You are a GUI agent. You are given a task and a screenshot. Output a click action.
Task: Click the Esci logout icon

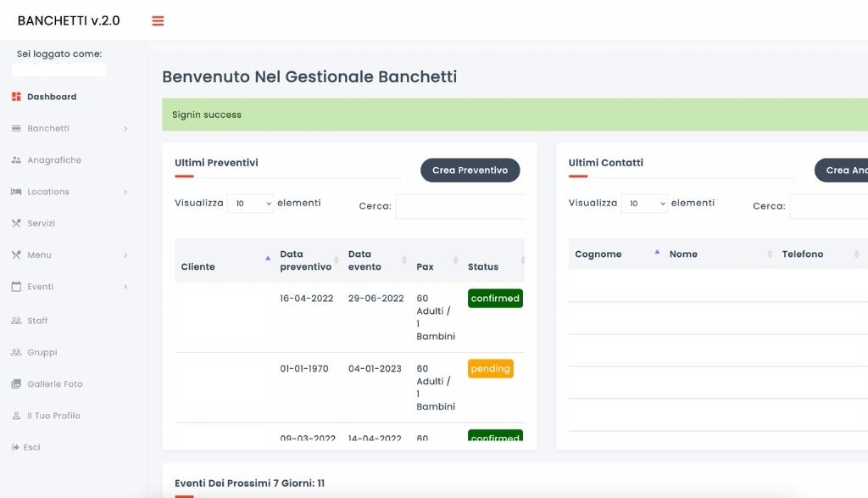pyautogui.click(x=16, y=447)
